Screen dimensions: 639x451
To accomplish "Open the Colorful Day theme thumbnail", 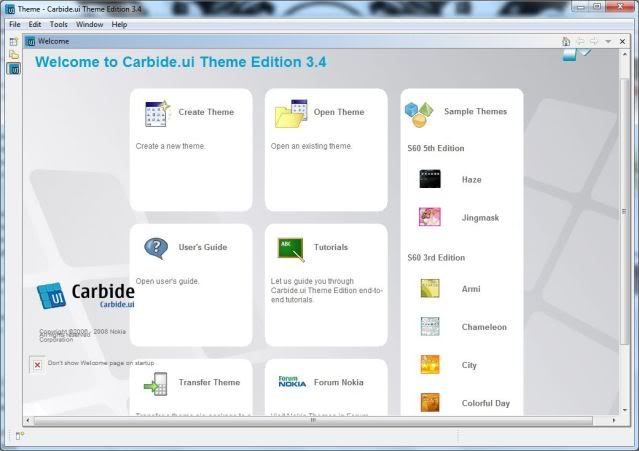I will click(430, 402).
